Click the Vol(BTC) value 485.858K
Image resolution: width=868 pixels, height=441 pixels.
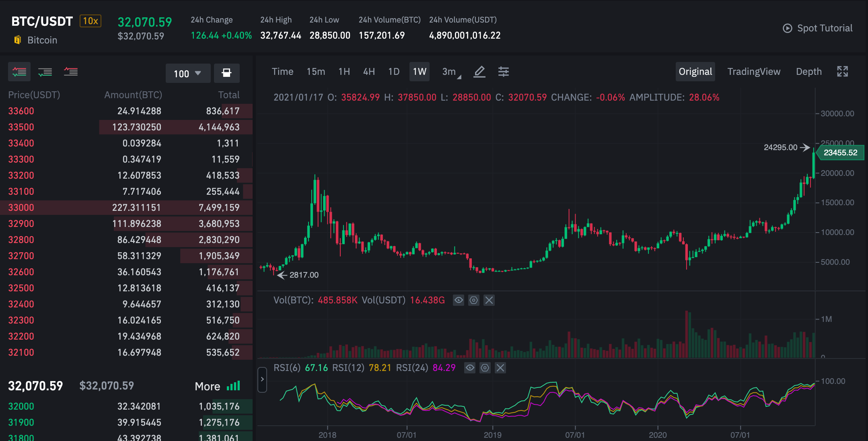tap(337, 300)
